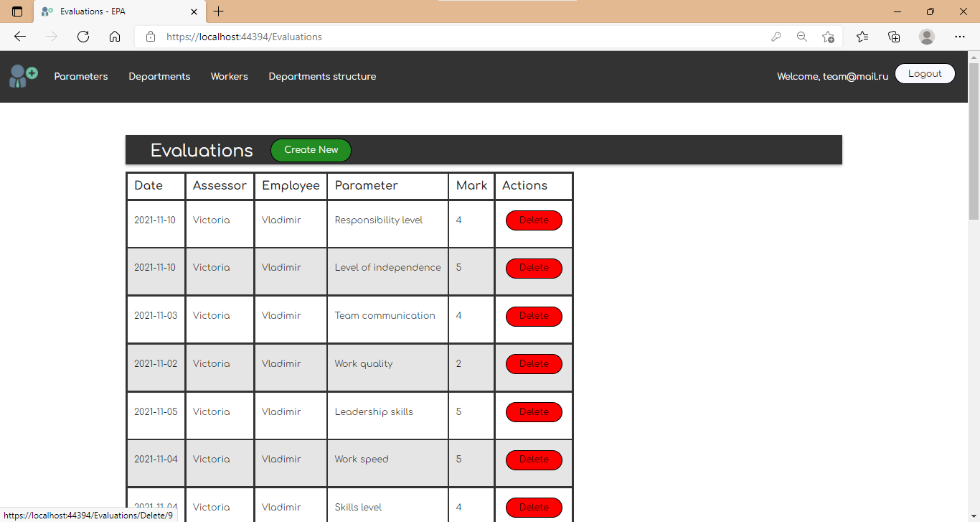
Task: Open browser Collections
Action: point(894,37)
